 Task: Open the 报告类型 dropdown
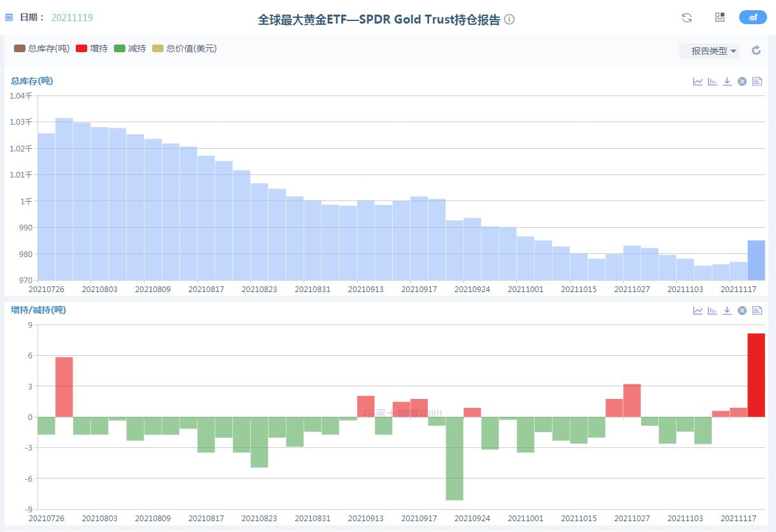(x=710, y=51)
